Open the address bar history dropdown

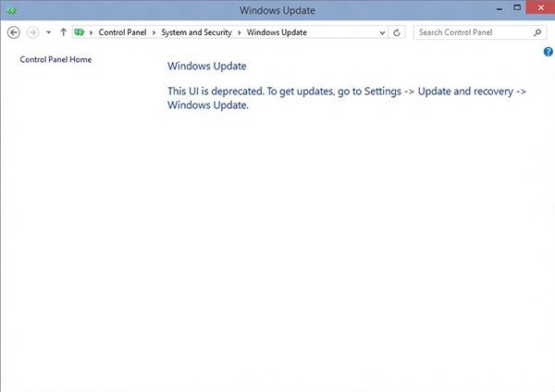(x=382, y=32)
